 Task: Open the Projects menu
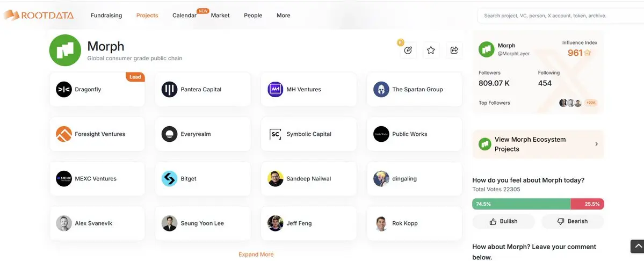point(147,15)
